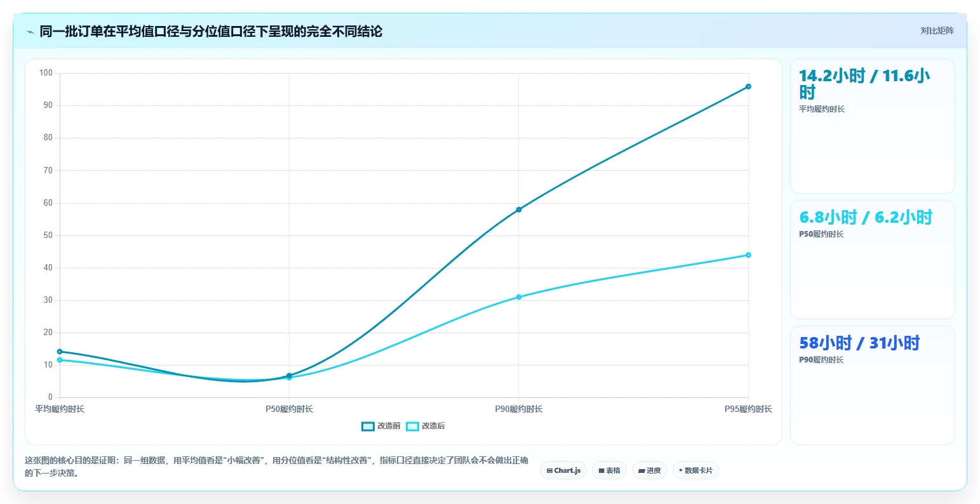Click the P50履约时长 x-axis label
The height and width of the screenshot is (504, 980).
[x=289, y=409]
